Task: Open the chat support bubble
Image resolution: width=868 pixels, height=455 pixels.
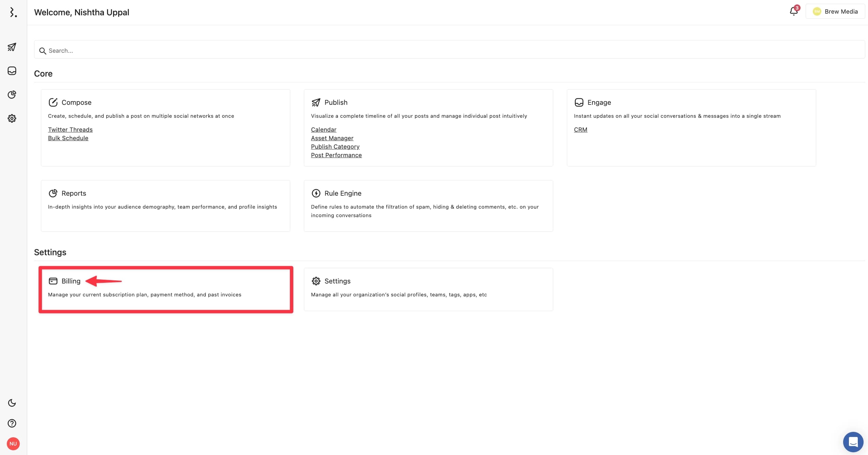Action: [853, 442]
